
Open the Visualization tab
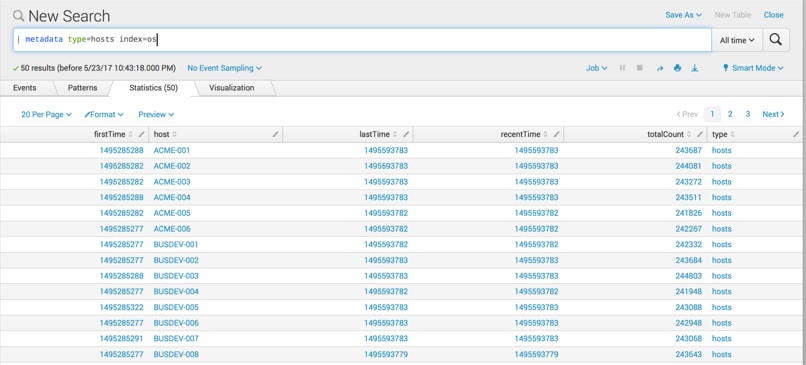(231, 88)
